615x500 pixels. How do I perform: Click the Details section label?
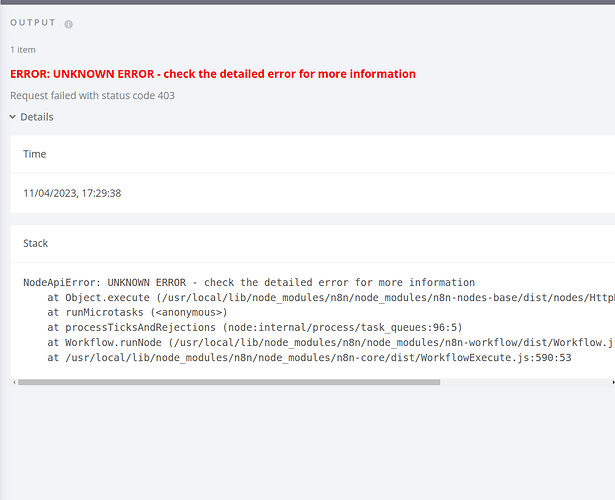point(37,117)
